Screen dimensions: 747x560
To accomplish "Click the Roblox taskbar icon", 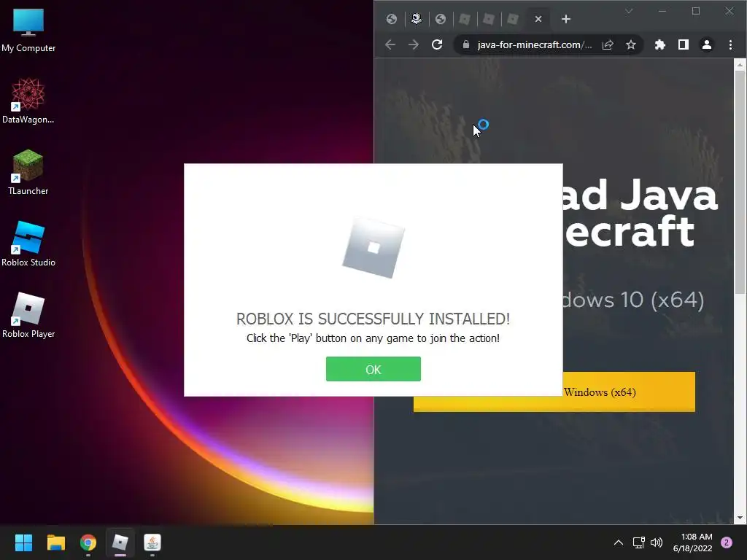I will (120, 542).
